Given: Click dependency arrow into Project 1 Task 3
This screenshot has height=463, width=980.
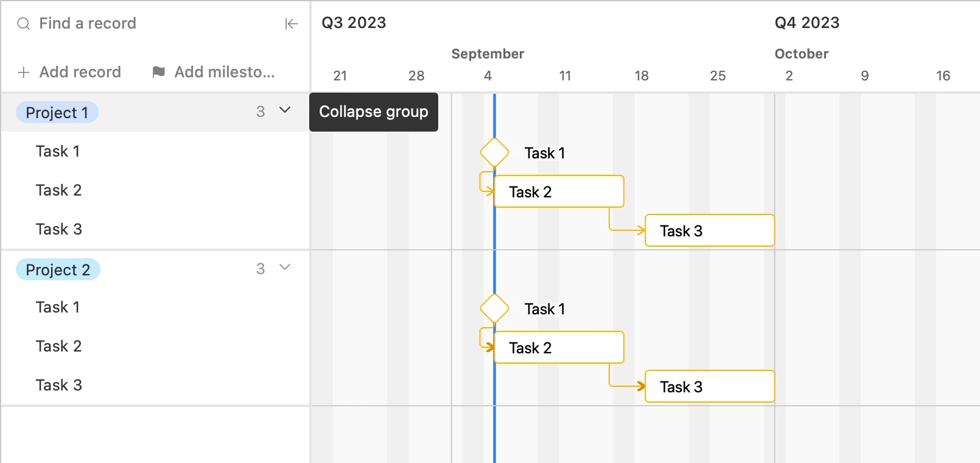Looking at the screenshot, I should point(639,230).
